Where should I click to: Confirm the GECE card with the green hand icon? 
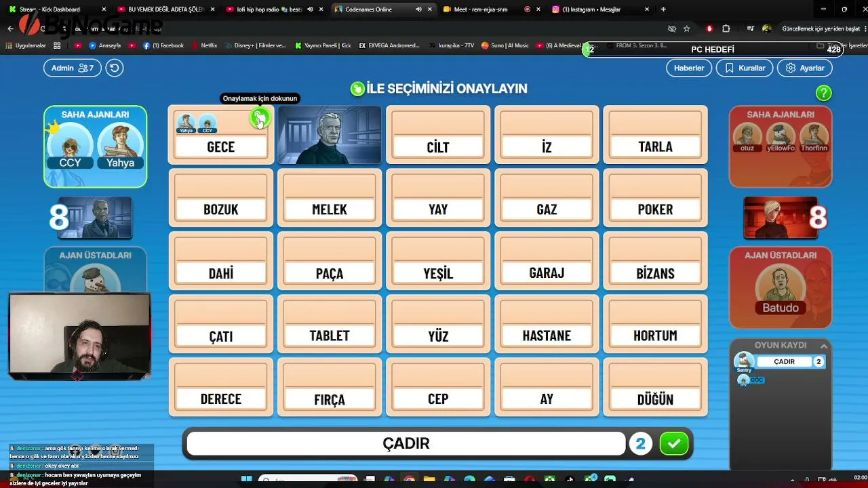260,119
